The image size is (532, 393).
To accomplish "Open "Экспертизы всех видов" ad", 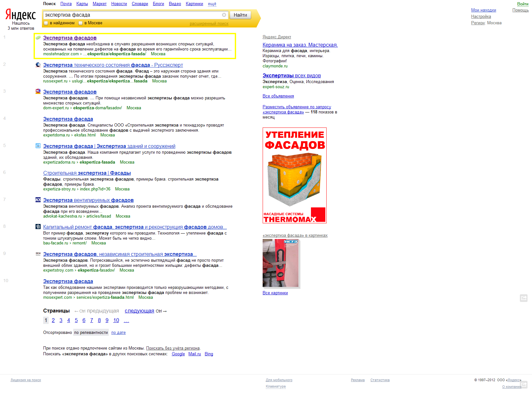I will pyautogui.click(x=292, y=76).
